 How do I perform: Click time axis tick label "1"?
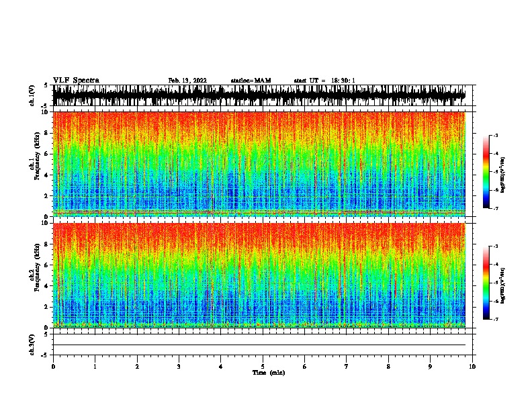pos(95,367)
